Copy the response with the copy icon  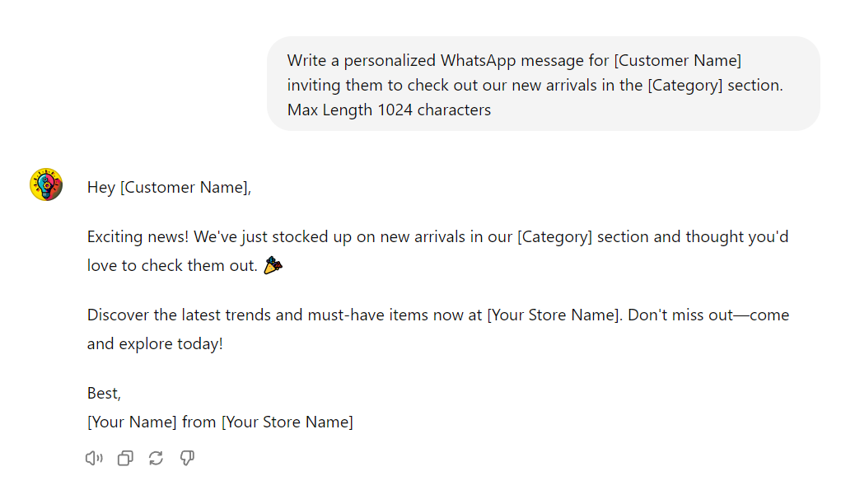125,459
